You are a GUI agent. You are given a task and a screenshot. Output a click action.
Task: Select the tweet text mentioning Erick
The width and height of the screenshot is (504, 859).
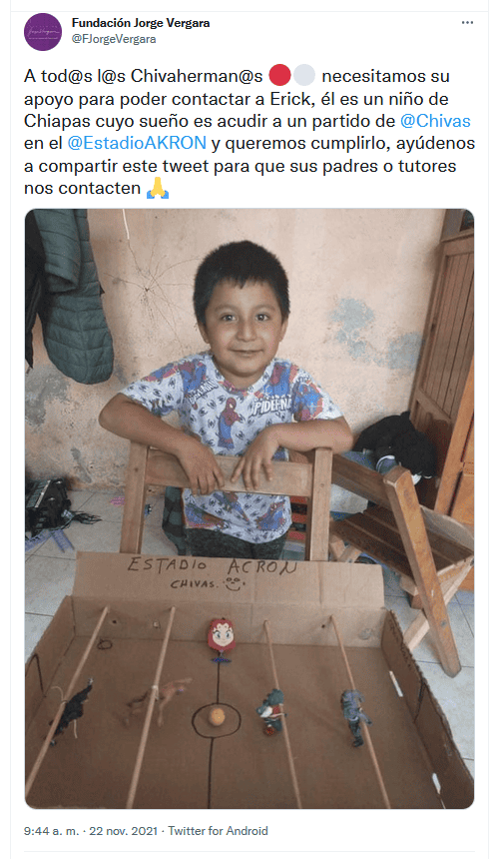(249, 132)
